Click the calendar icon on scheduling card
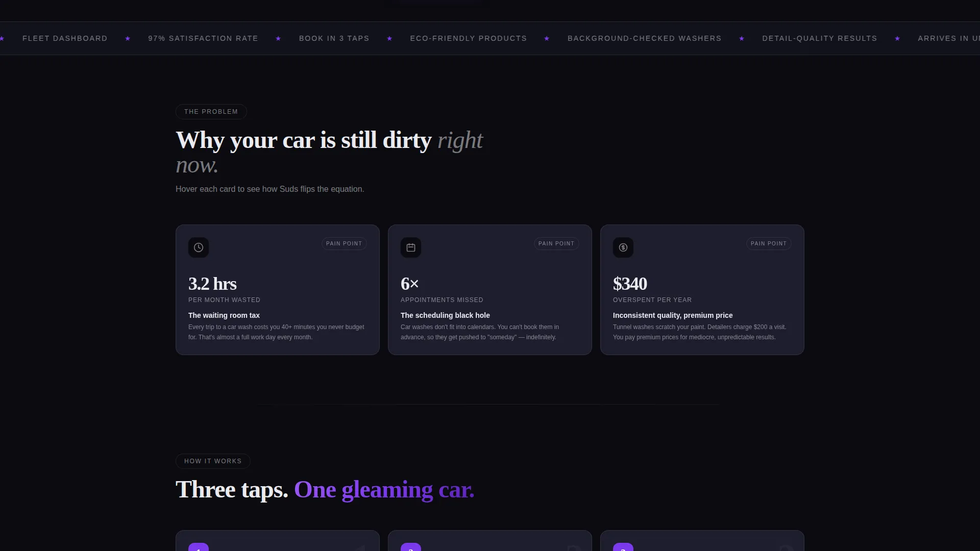 point(411,247)
